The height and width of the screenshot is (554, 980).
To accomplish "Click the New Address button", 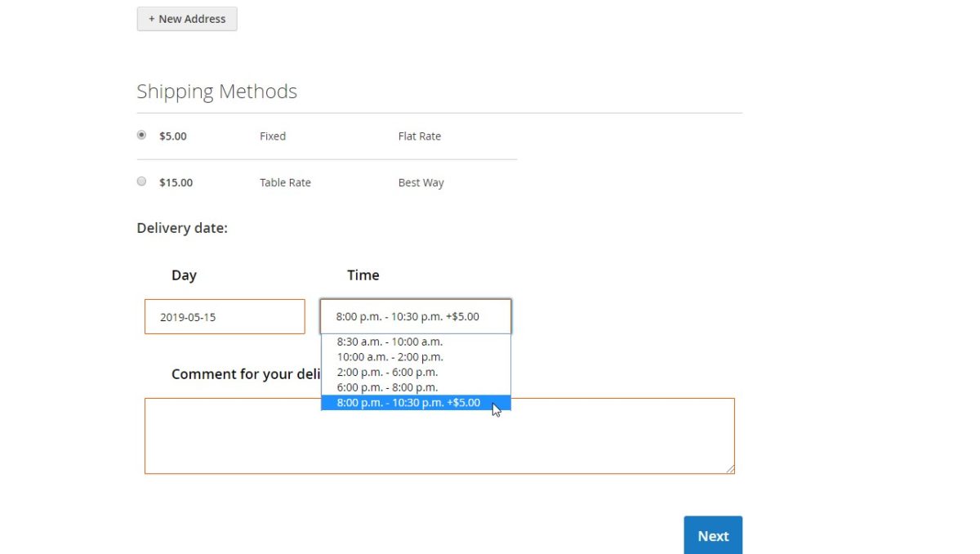I will point(187,18).
